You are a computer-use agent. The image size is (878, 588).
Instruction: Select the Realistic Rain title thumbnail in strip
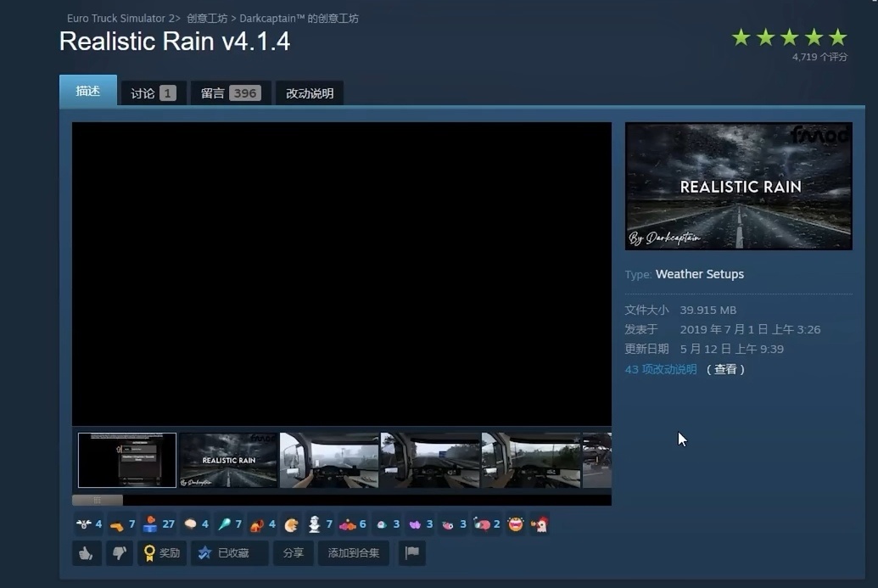[x=228, y=460]
